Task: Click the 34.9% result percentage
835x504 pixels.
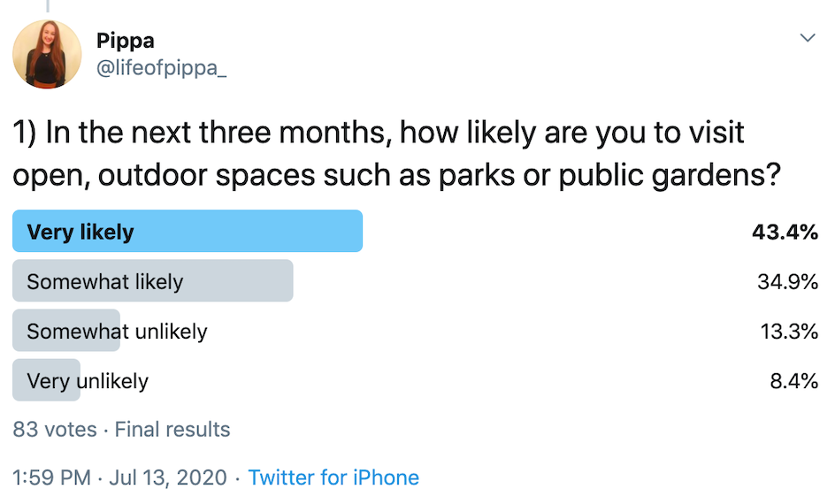Action: pos(787,281)
